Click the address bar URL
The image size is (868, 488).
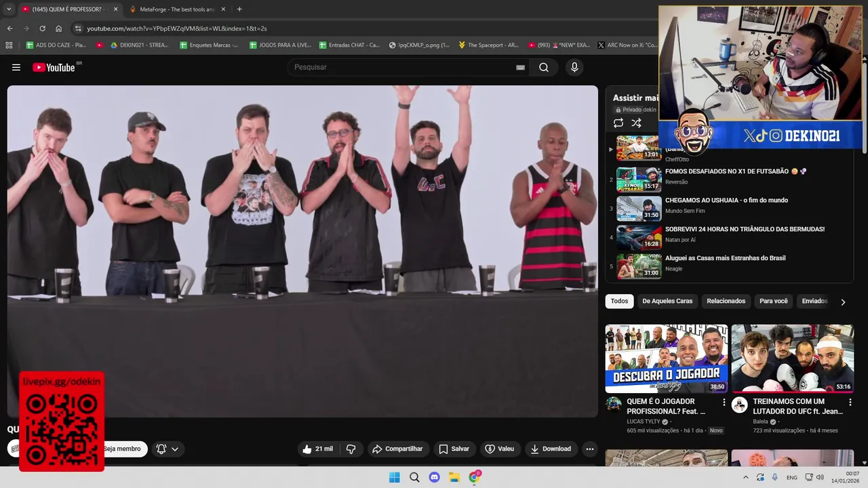pyautogui.click(x=176, y=28)
